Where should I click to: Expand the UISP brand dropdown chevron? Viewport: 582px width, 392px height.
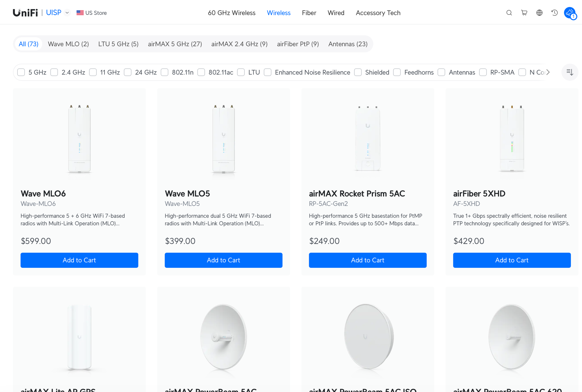pyautogui.click(x=67, y=13)
